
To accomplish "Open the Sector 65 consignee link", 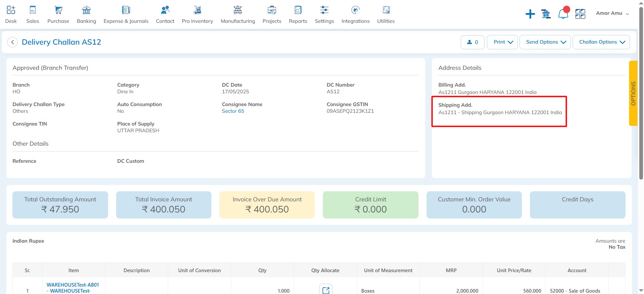I will click(x=233, y=111).
